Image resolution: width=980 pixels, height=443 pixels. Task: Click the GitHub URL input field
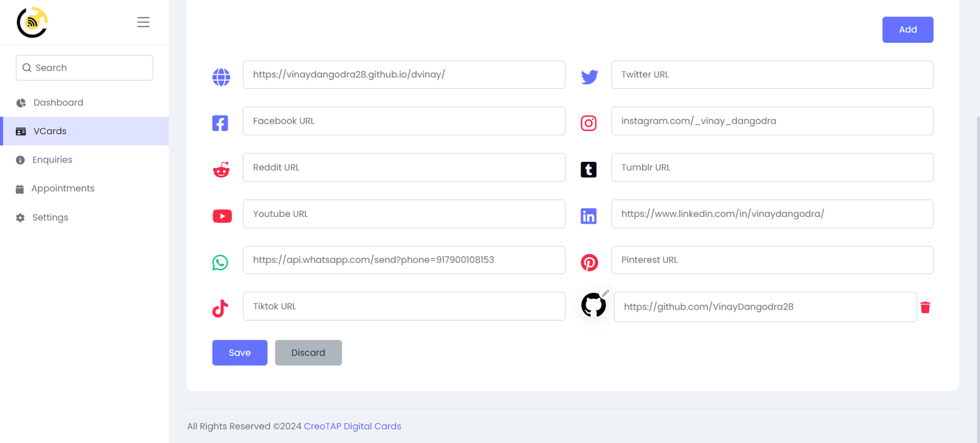click(x=766, y=307)
